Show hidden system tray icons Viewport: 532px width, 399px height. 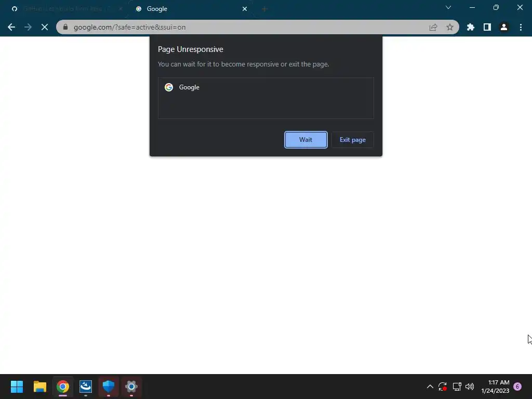430,387
